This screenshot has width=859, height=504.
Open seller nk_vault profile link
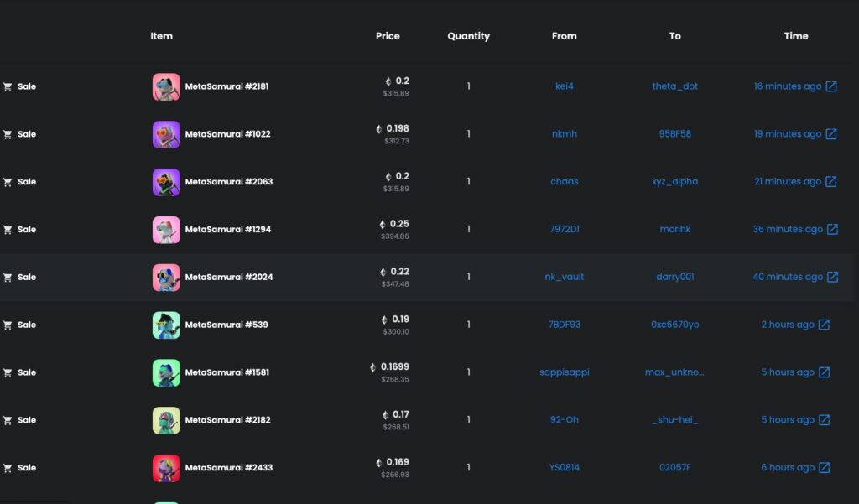(564, 278)
